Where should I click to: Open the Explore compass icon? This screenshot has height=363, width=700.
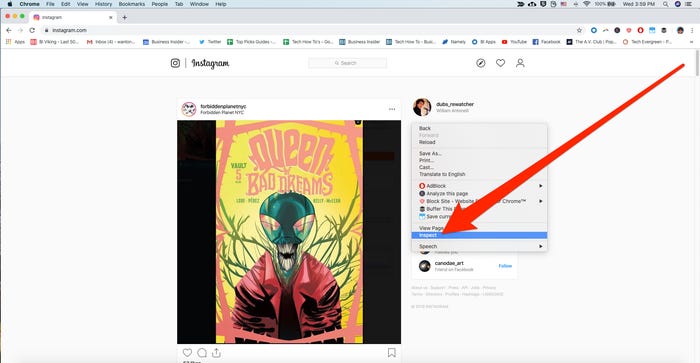pos(481,63)
